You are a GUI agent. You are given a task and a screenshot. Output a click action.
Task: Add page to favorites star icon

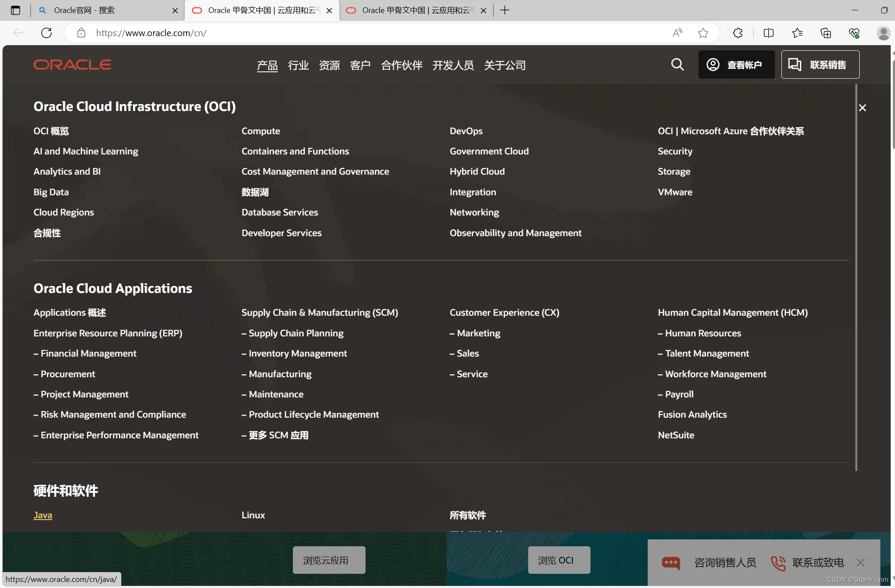pos(703,33)
